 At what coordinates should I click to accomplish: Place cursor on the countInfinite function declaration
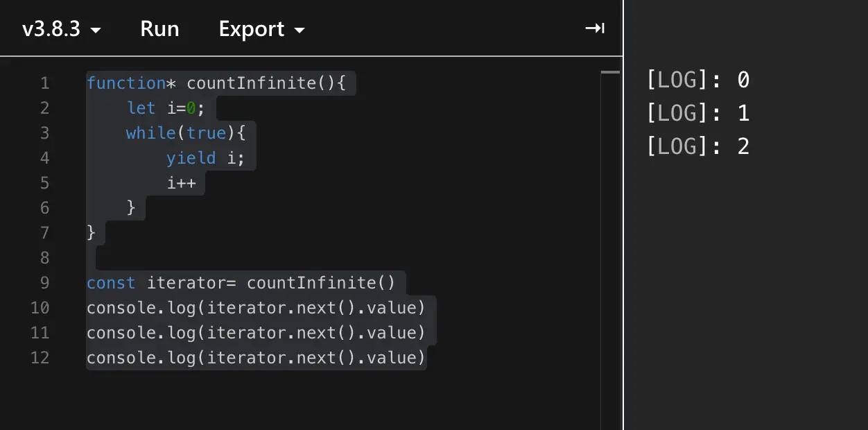tap(222, 83)
